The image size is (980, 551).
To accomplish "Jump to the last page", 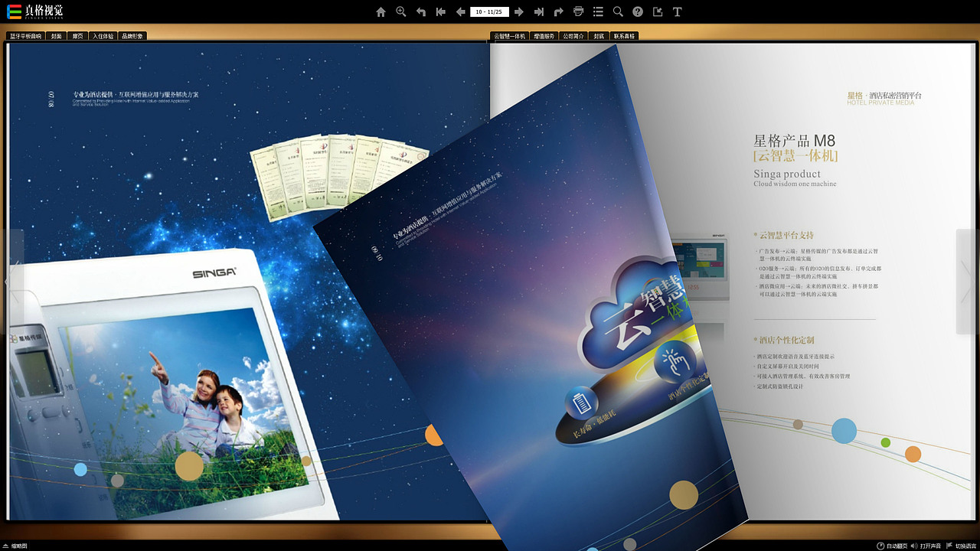I will [538, 11].
